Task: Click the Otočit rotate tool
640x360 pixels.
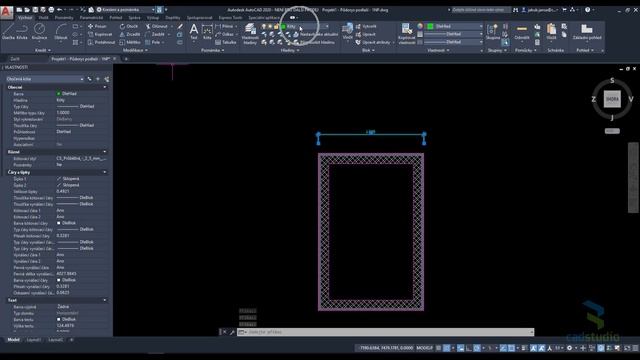Action: (129, 26)
